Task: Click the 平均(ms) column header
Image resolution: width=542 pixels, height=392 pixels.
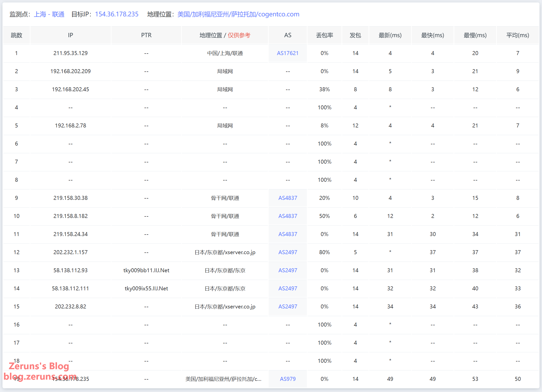Action: 517,35
